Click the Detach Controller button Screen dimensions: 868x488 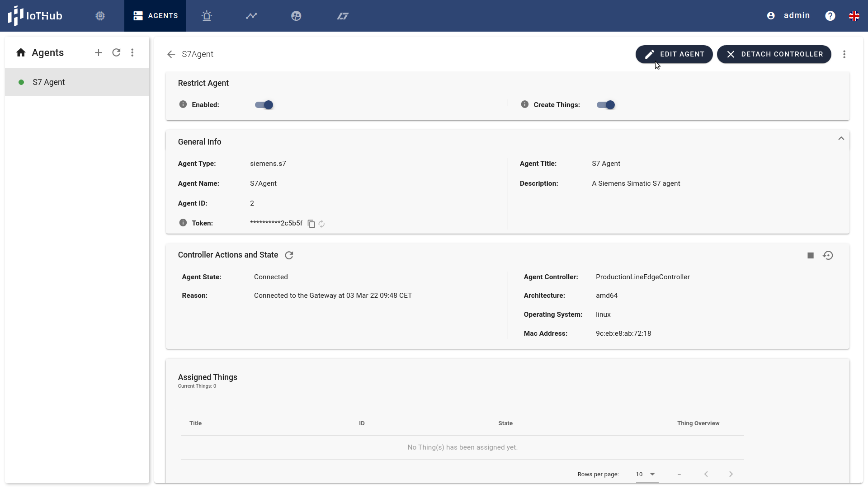coord(774,54)
